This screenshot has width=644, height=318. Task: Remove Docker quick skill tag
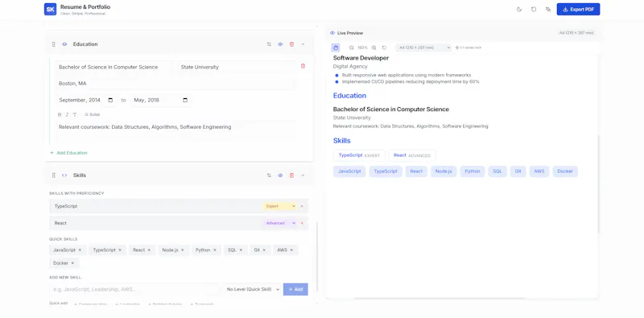click(x=72, y=263)
